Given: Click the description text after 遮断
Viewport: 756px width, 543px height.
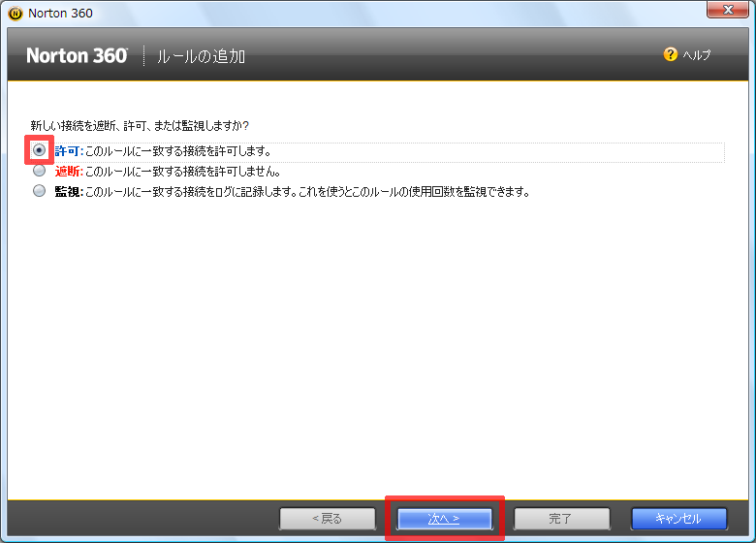Looking at the screenshot, I should point(182,172).
